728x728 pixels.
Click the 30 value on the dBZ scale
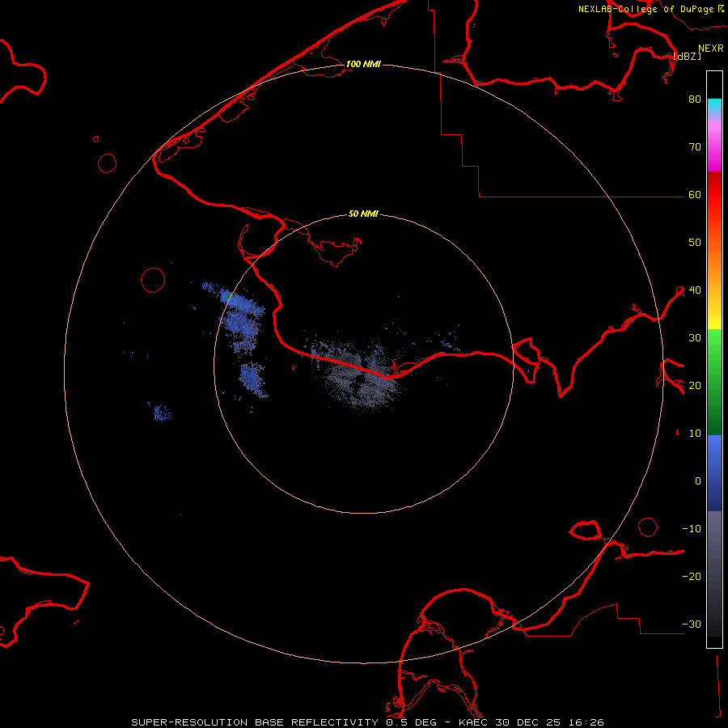pos(695,337)
